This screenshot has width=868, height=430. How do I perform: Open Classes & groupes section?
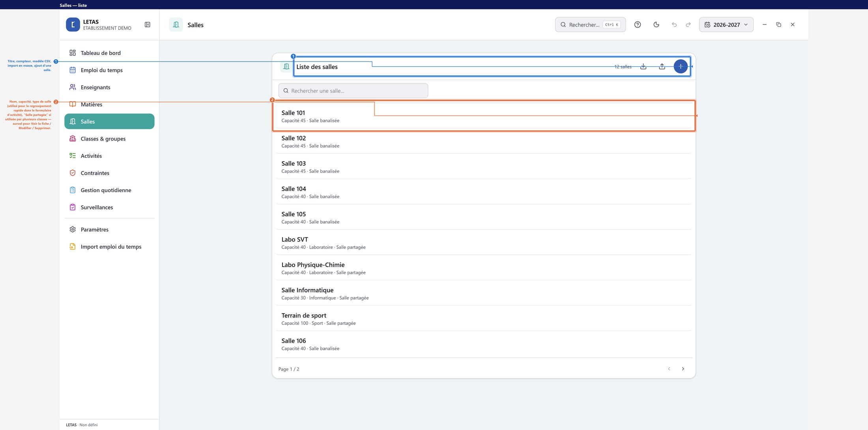point(109,139)
